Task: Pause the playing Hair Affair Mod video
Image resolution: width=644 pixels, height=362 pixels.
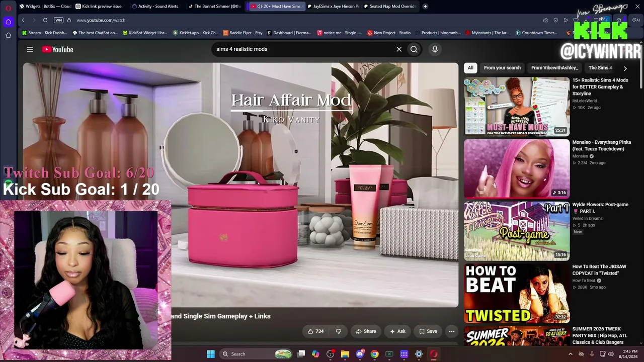Action: [240, 185]
